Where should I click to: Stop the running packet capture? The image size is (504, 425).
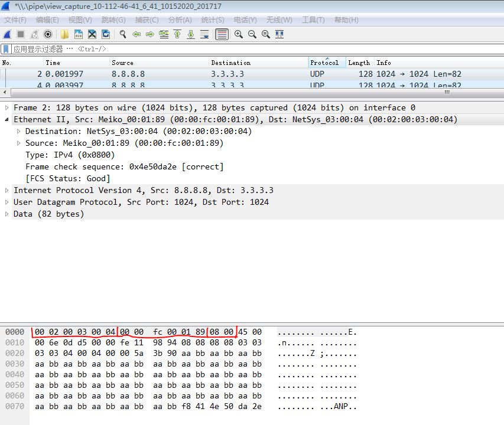click(x=19, y=34)
